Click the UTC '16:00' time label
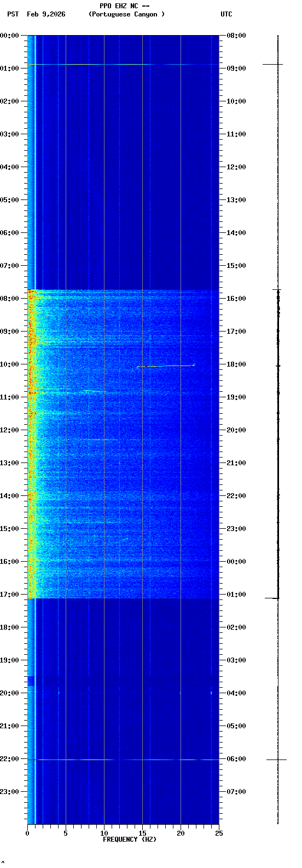The image size is (302, 868). point(236,299)
